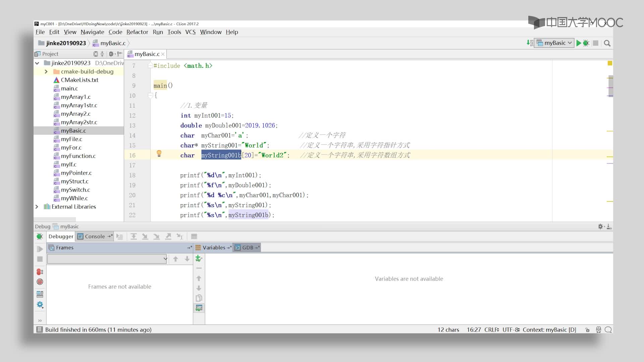644x362 pixels.
Task: Click the copy icon in the Variables toolbar
Action: pos(199,298)
